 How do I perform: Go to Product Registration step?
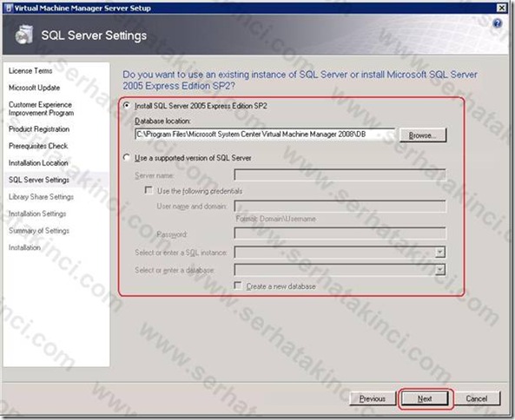click(x=39, y=129)
